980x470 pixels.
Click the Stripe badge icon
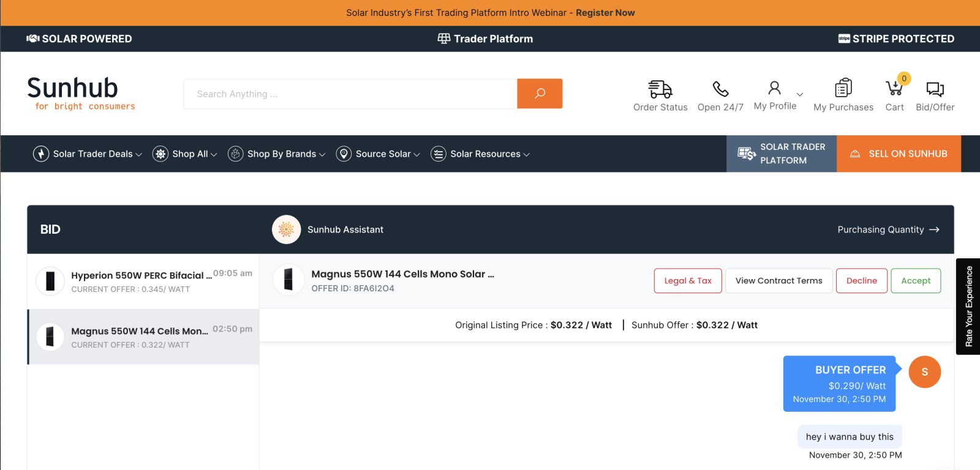[x=844, y=39]
